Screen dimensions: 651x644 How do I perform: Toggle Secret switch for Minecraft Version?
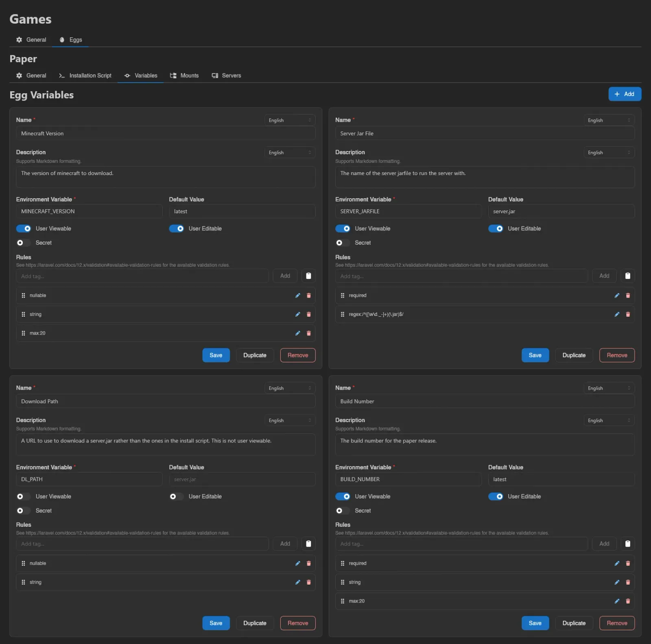pos(24,243)
